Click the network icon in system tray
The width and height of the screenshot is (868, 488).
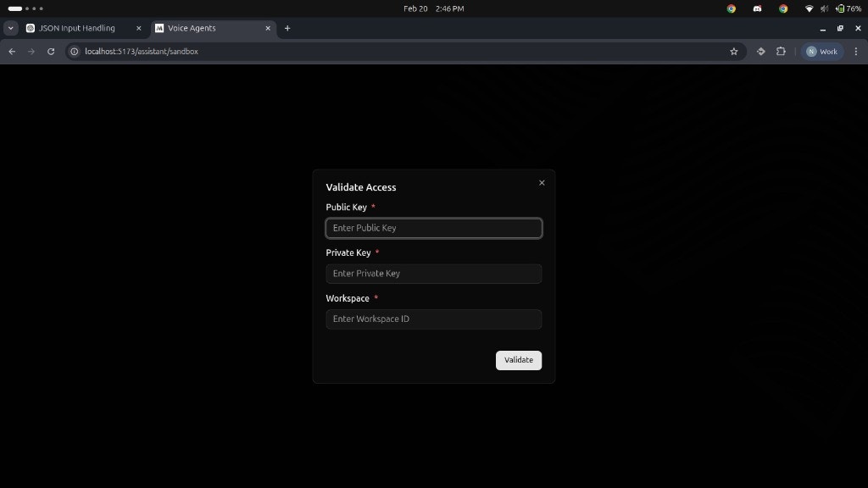click(x=808, y=8)
